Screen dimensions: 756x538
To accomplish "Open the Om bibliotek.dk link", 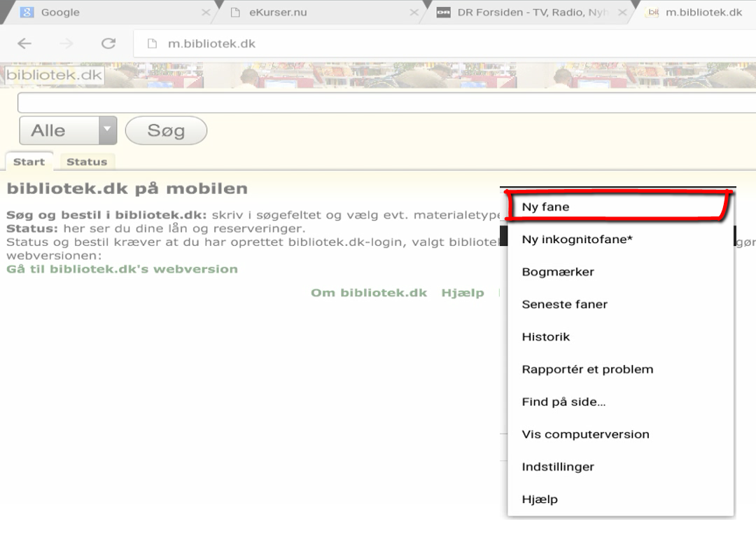I will pos(369,293).
